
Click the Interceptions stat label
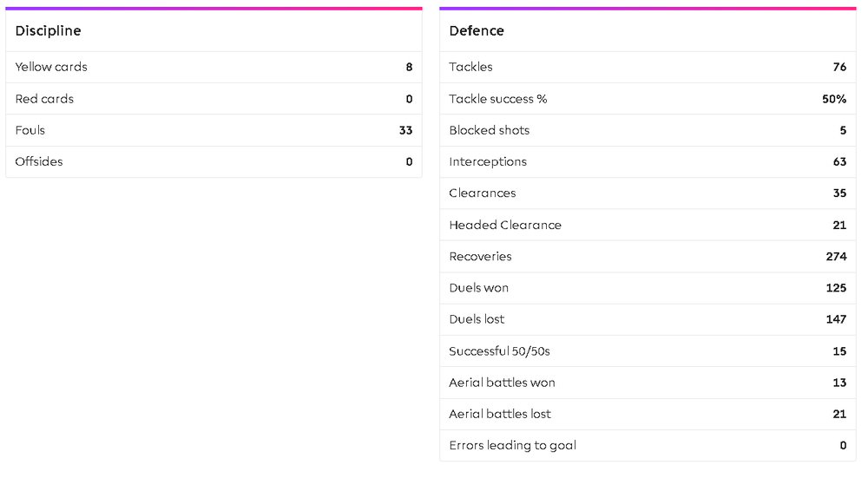(488, 162)
